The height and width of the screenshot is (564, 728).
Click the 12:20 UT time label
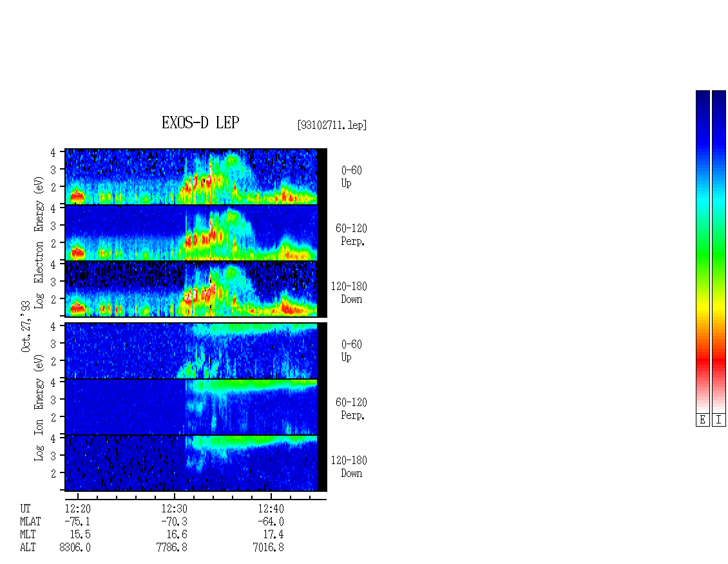(77, 509)
